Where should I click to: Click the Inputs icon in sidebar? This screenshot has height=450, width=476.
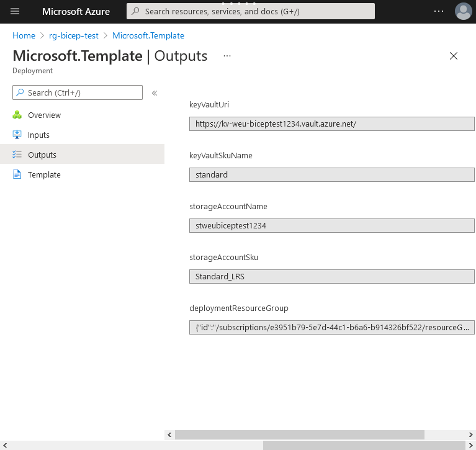click(17, 135)
